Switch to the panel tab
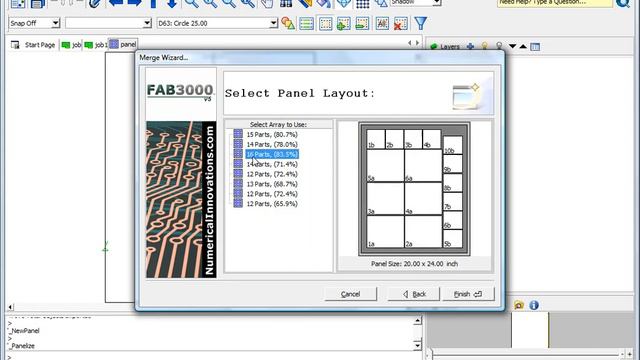The height and width of the screenshot is (360, 640). (x=123, y=44)
